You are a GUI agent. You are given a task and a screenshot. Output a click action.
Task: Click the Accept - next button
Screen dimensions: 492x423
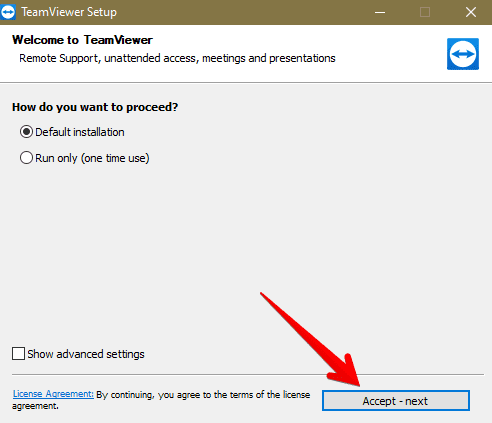[396, 401]
